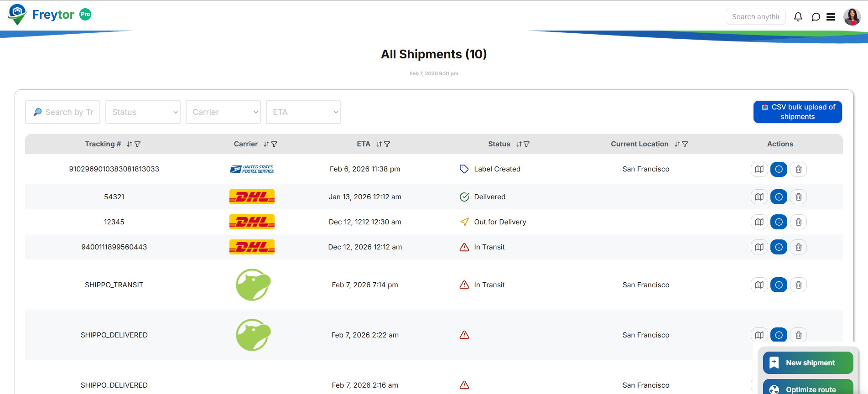Click the USPS carrier logo
Screen dimensions: 868x394
coord(252,169)
